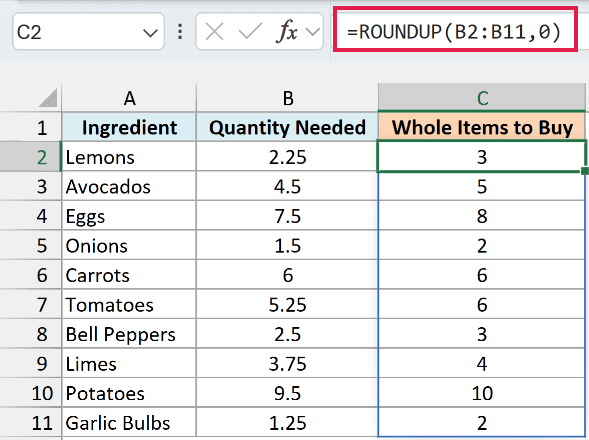Click Whole Items cell for Potatoes
The width and height of the screenshot is (589, 440).
tap(482, 393)
